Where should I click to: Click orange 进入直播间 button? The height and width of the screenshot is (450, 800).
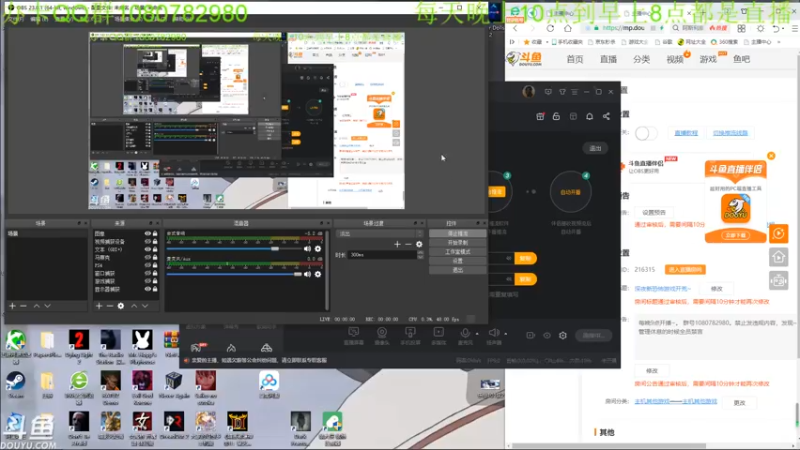[x=685, y=269]
